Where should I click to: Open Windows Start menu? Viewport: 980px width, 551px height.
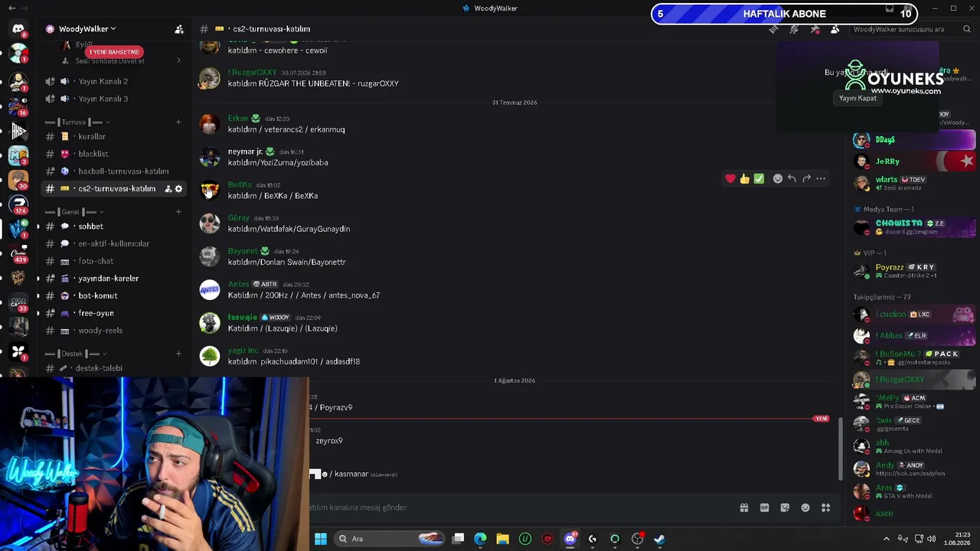pos(321,539)
